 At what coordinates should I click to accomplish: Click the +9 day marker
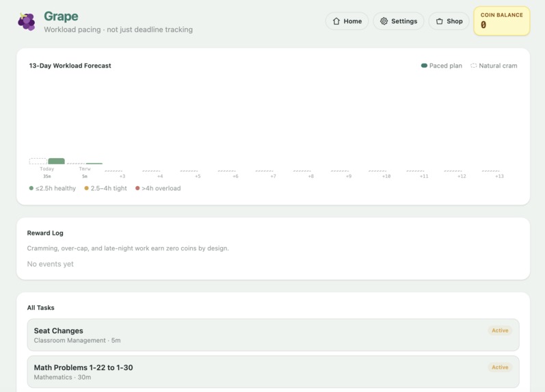point(349,177)
